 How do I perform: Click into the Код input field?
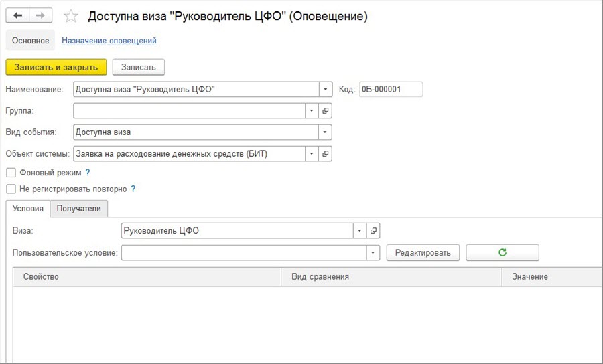391,89
